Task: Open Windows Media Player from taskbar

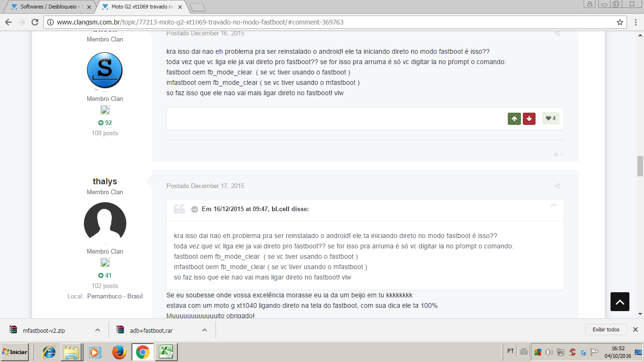Action: coord(95,352)
